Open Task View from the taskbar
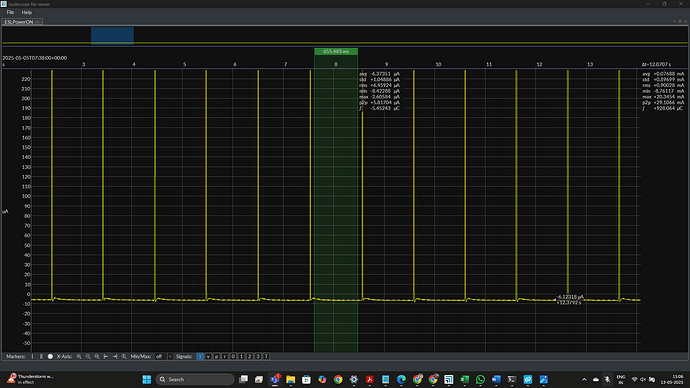The width and height of the screenshot is (690, 388). [x=243, y=379]
